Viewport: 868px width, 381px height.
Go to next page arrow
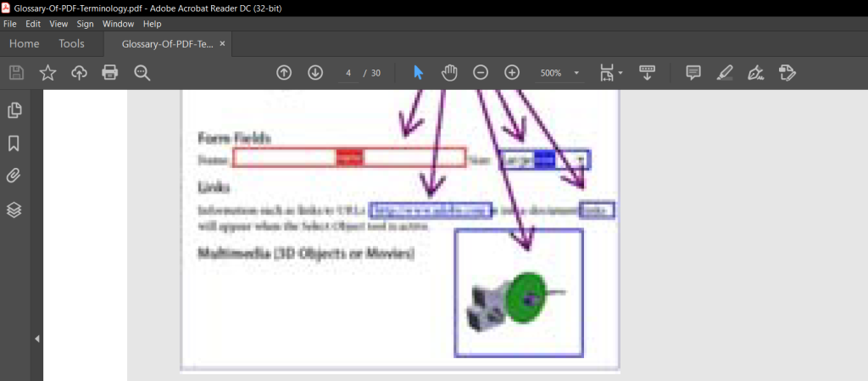pos(315,72)
